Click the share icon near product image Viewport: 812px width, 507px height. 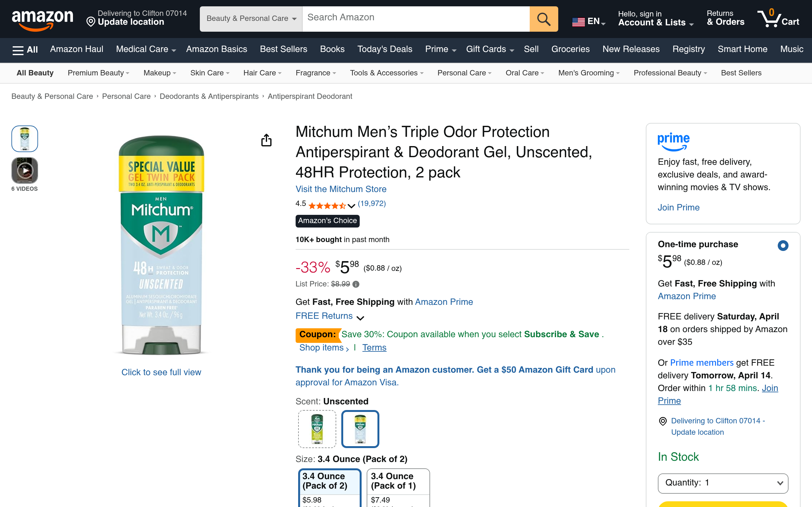(266, 140)
